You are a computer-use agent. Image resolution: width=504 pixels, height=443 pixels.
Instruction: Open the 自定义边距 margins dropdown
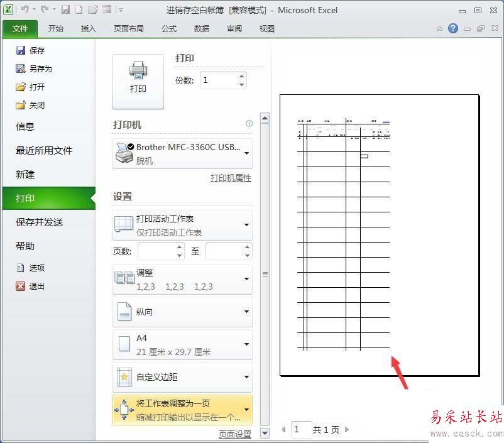[x=182, y=377]
